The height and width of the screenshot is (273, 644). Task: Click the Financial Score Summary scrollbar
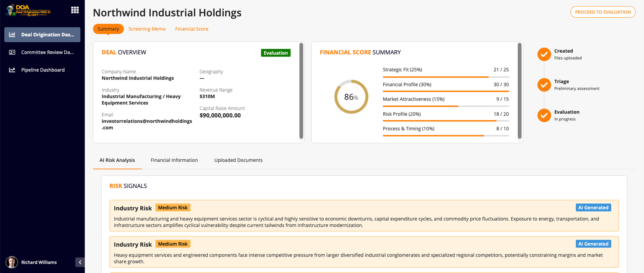tap(520, 91)
